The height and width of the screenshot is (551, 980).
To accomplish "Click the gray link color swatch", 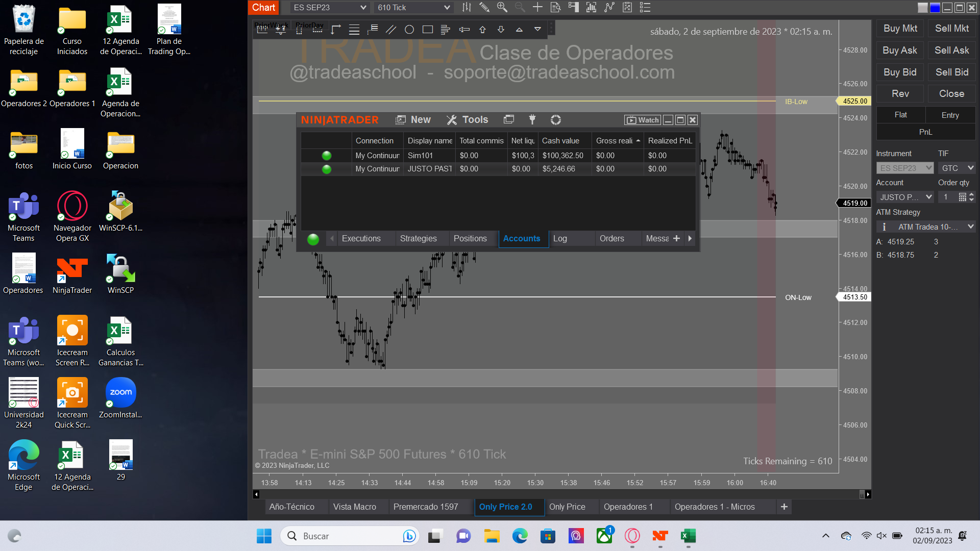I will point(923,8).
